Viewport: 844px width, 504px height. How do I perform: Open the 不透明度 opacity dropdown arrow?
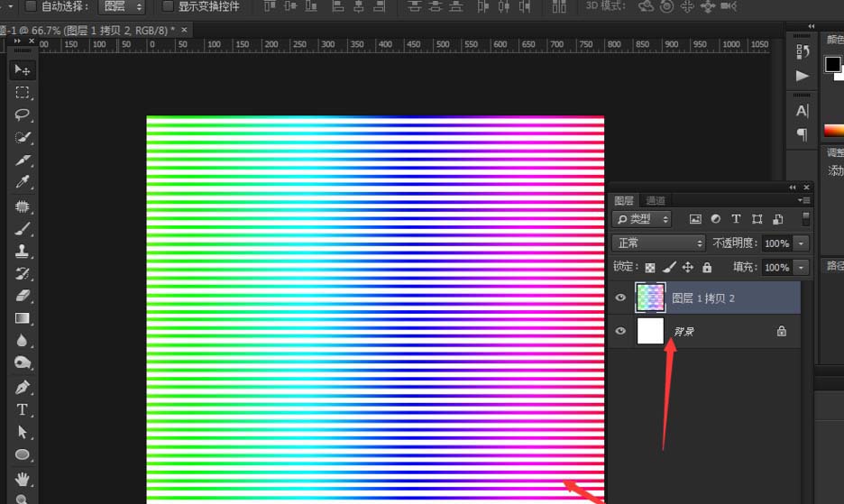coord(802,243)
